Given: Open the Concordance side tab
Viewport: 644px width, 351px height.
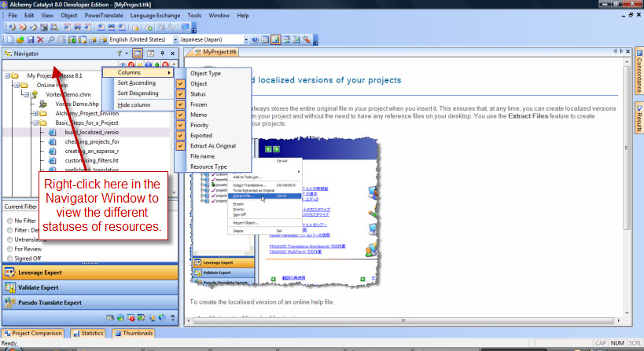Looking at the screenshot, I should point(639,71).
